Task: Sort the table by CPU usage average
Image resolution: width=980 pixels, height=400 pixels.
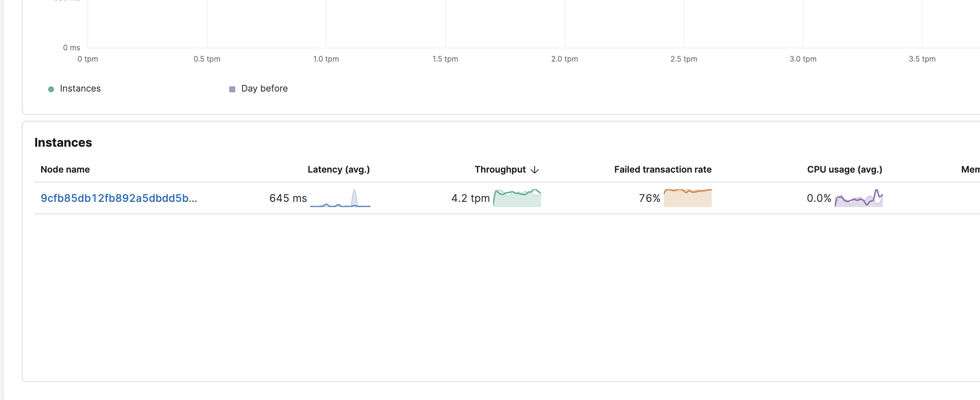Action: click(845, 170)
